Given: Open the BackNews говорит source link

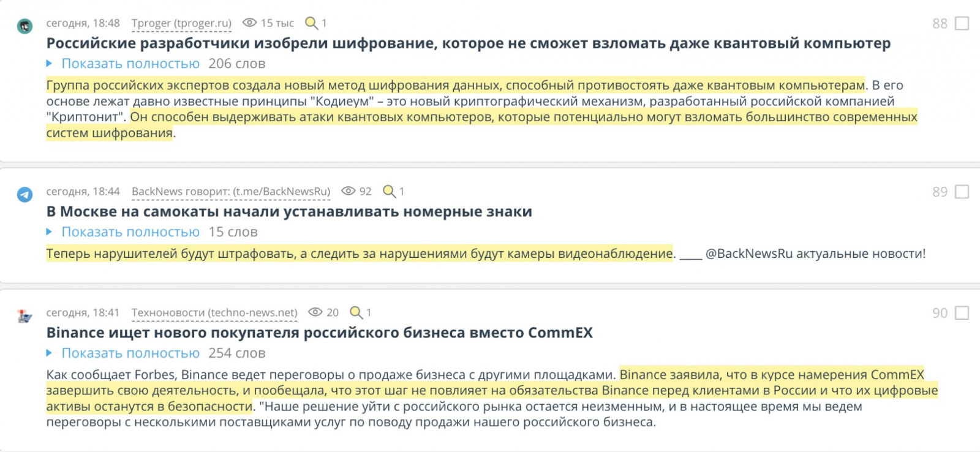Looking at the screenshot, I should [x=231, y=192].
